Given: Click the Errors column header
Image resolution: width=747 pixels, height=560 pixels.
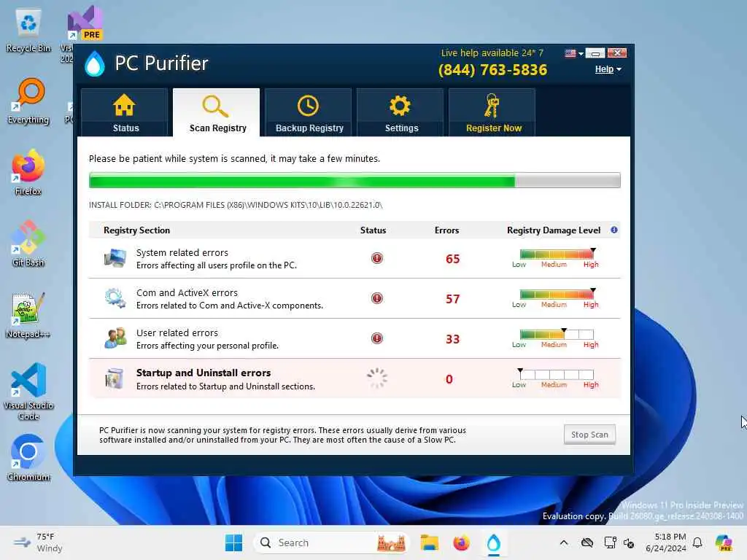Looking at the screenshot, I should (446, 230).
